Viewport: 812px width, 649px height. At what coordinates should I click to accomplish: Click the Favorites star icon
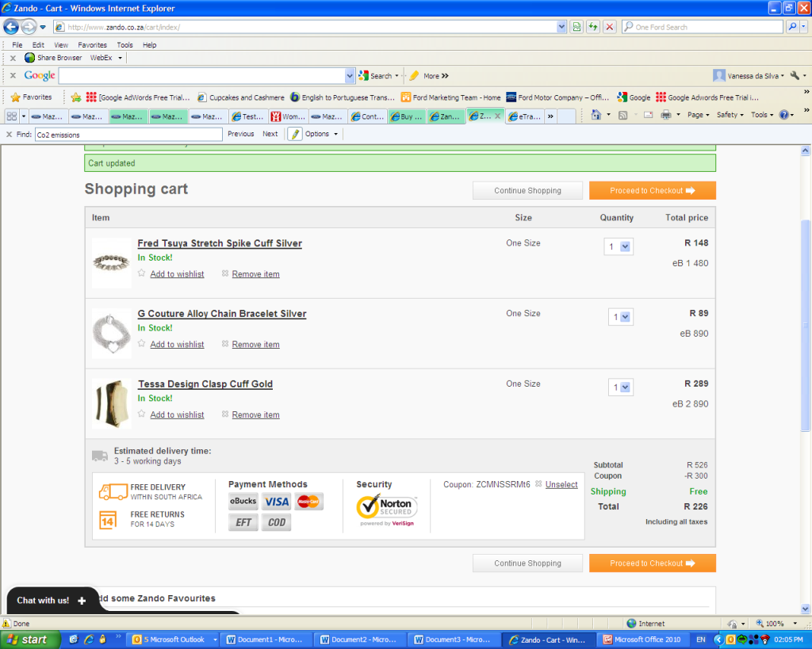point(16,97)
